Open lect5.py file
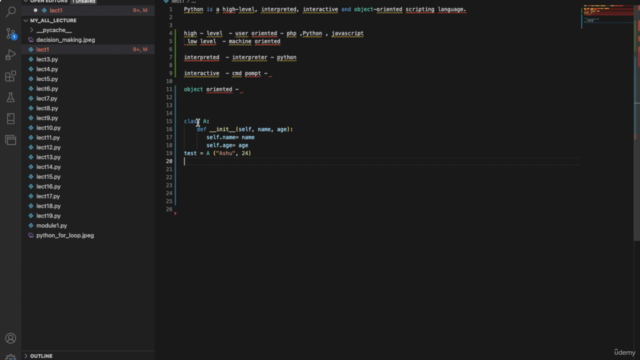This screenshot has width=640, height=360. point(47,79)
